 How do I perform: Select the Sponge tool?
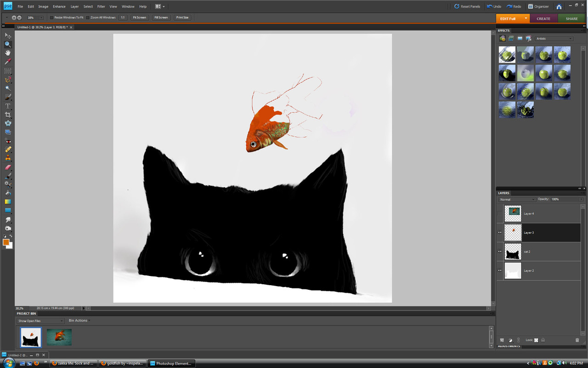[8, 229]
